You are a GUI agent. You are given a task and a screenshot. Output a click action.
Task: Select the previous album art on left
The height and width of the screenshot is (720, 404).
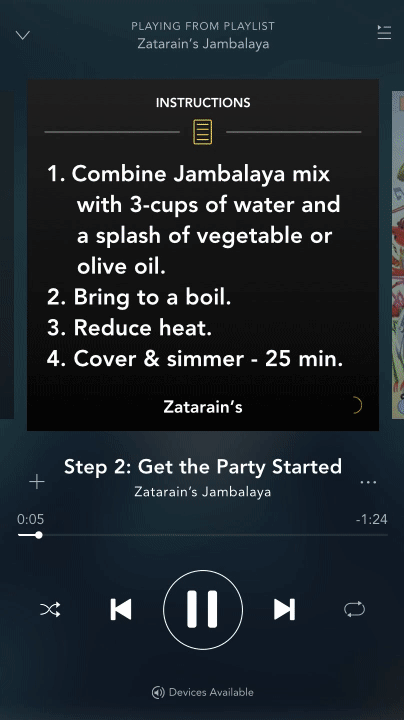point(7,255)
